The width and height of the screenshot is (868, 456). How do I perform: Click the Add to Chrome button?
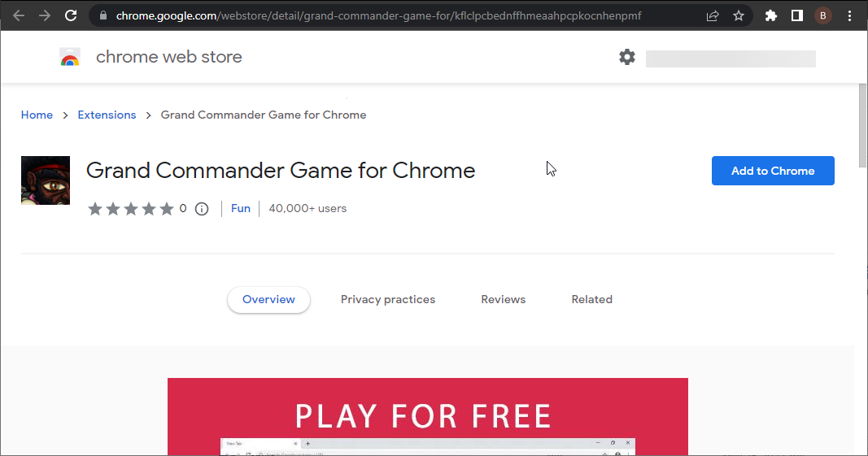[x=773, y=171]
